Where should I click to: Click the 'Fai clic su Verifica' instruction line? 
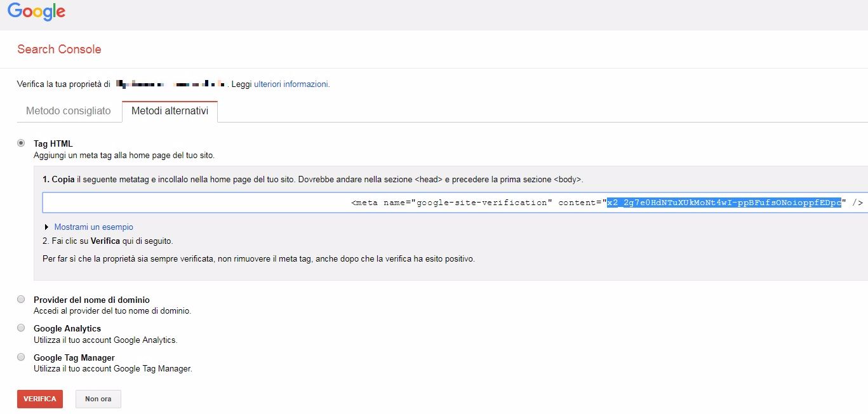(107, 241)
